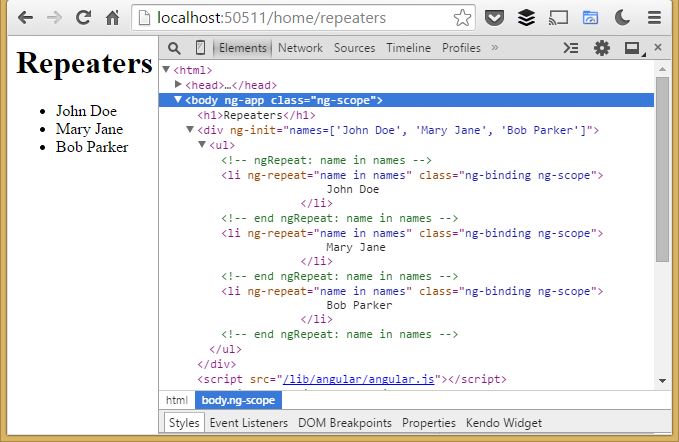Select the h1 Repeaters DOM node
The image size is (679, 442).
(x=256, y=115)
